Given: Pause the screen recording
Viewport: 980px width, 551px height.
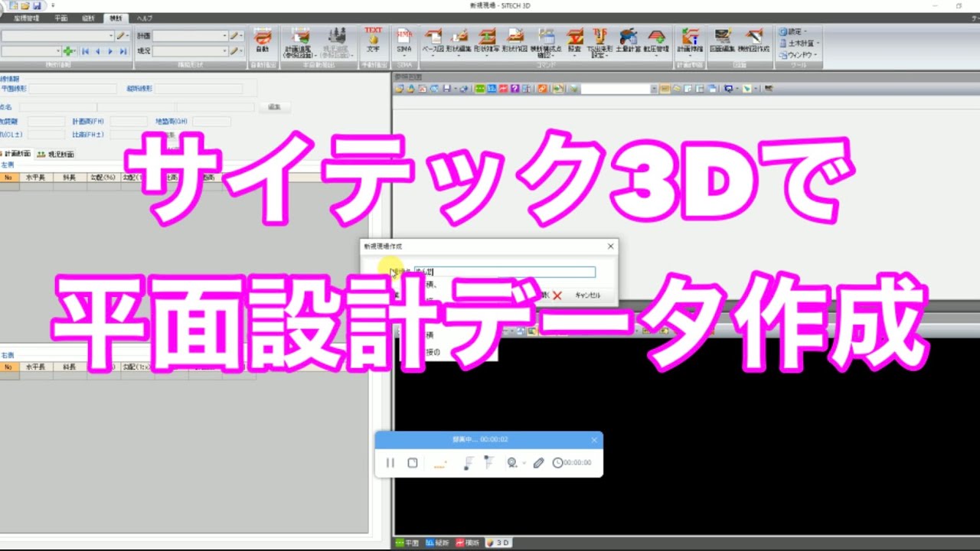Looking at the screenshot, I should point(390,463).
